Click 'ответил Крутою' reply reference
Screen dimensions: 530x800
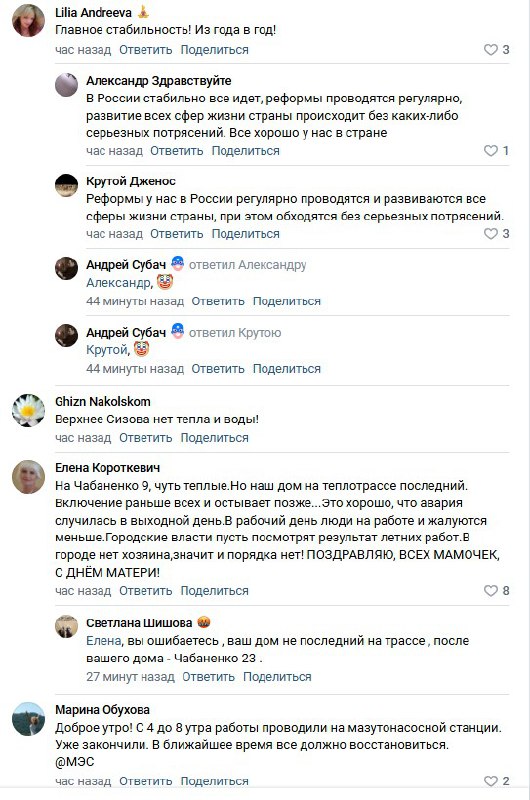(235, 333)
